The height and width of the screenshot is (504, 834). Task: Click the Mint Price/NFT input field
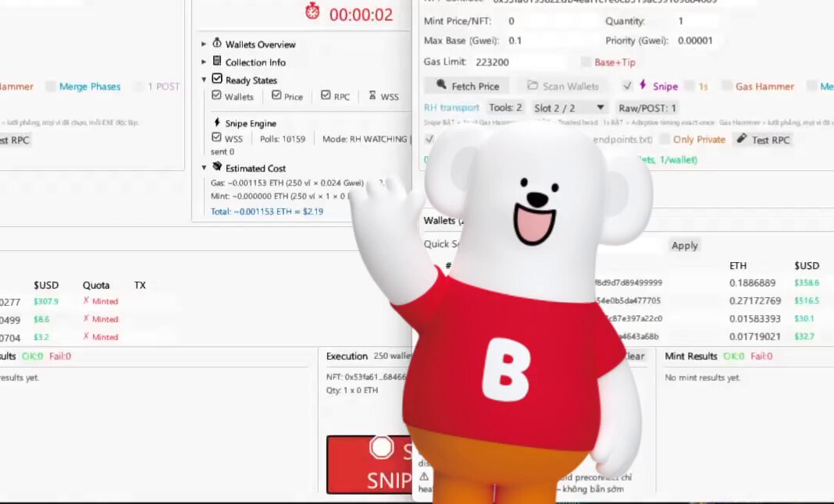coord(551,21)
